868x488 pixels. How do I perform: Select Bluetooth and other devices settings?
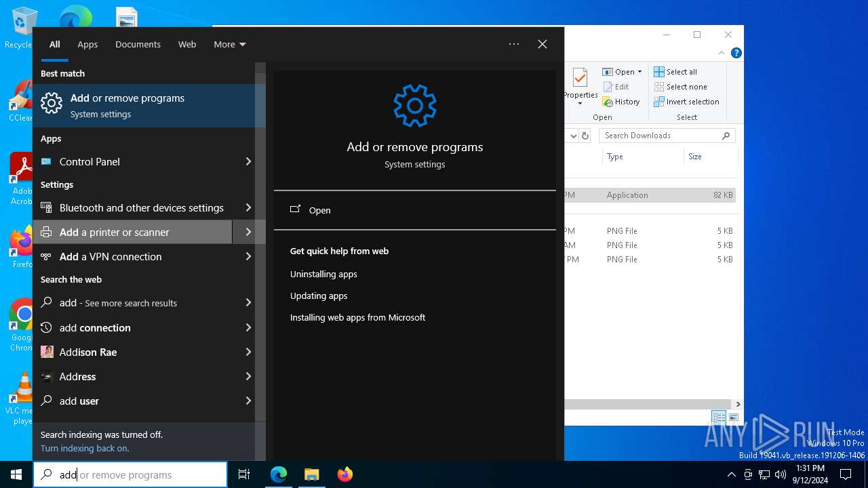tap(132, 207)
